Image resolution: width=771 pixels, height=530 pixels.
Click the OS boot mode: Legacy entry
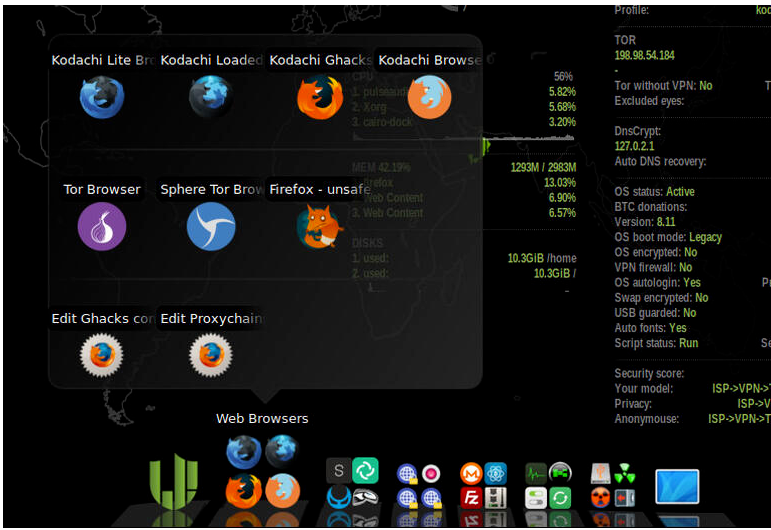pyautogui.click(x=668, y=237)
